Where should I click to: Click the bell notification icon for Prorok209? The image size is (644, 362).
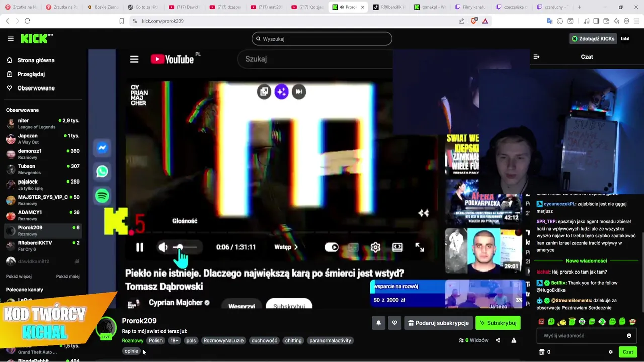click(x=379, y=323)
